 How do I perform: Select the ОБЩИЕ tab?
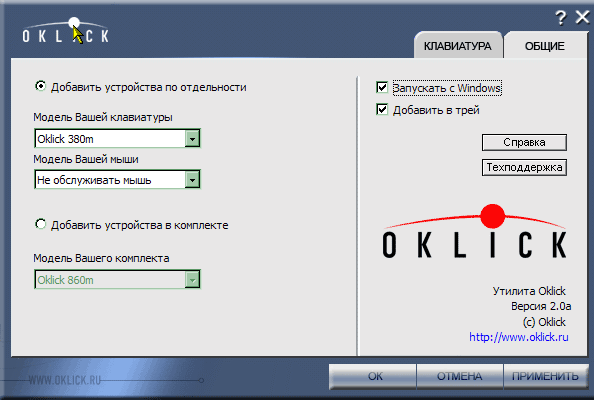(x=545, y=46)
